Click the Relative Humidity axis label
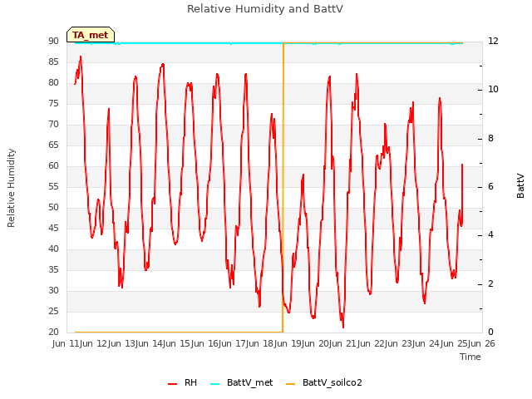532x399 pixels. (11, 188)
